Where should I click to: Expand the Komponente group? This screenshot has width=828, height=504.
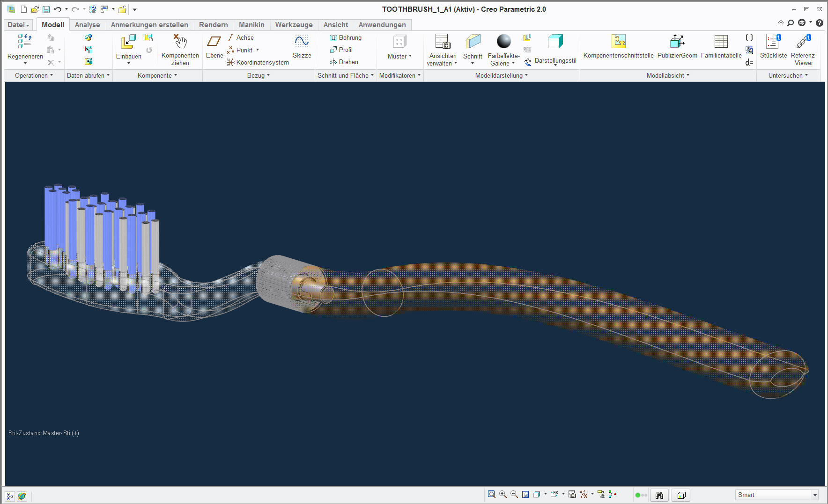157,75
